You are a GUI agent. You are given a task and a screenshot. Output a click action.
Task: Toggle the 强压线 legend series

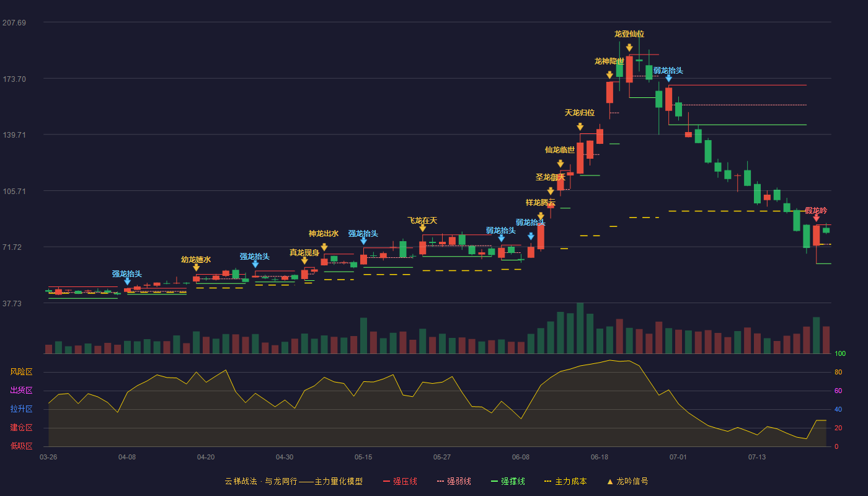click(400, 481)
